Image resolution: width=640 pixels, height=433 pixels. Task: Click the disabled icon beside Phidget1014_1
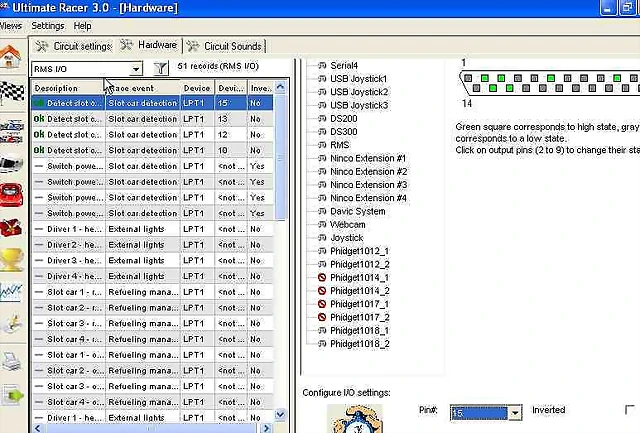322,278
